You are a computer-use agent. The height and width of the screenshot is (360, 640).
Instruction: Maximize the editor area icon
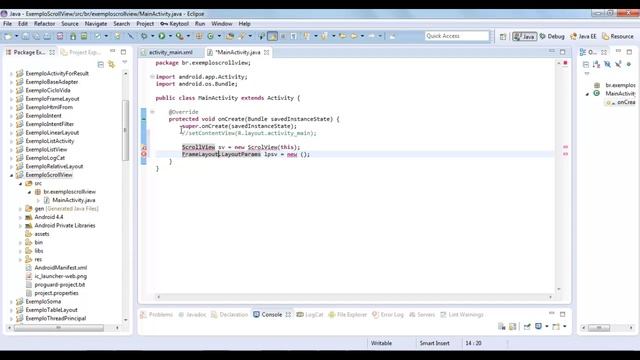[x=562, y=52]
